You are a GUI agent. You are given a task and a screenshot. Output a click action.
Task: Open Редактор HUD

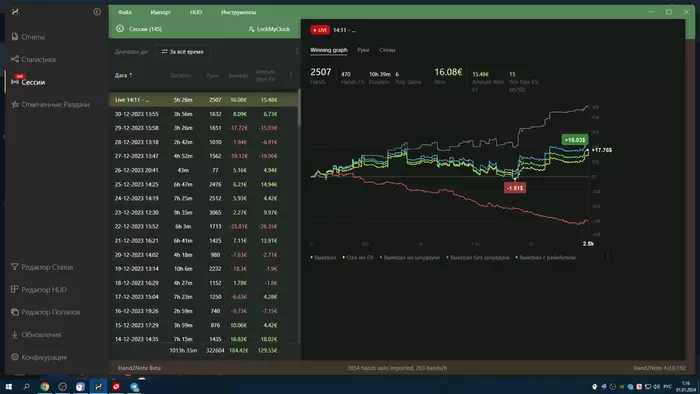point(38,290)
